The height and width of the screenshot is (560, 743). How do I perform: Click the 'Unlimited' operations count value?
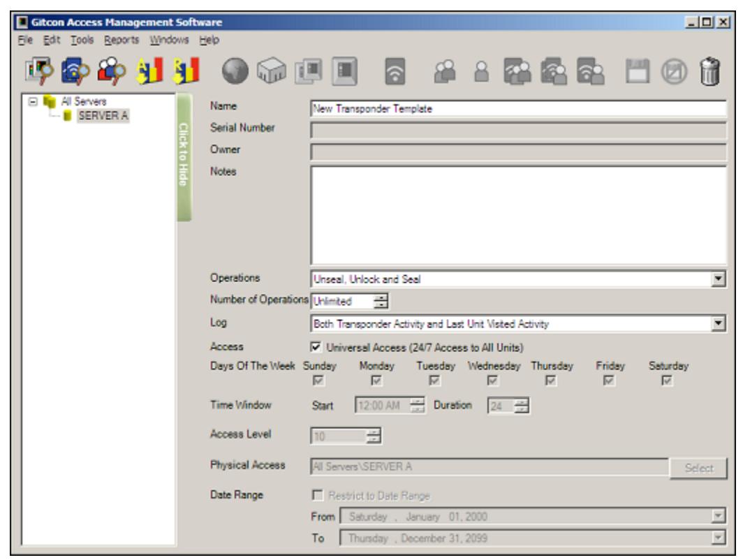pos(332,302)
